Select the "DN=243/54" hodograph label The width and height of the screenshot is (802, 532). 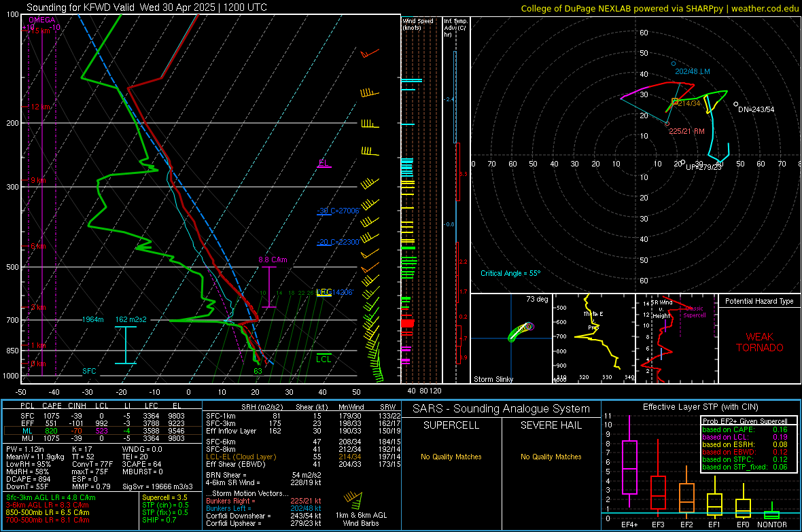pos(756,109)
